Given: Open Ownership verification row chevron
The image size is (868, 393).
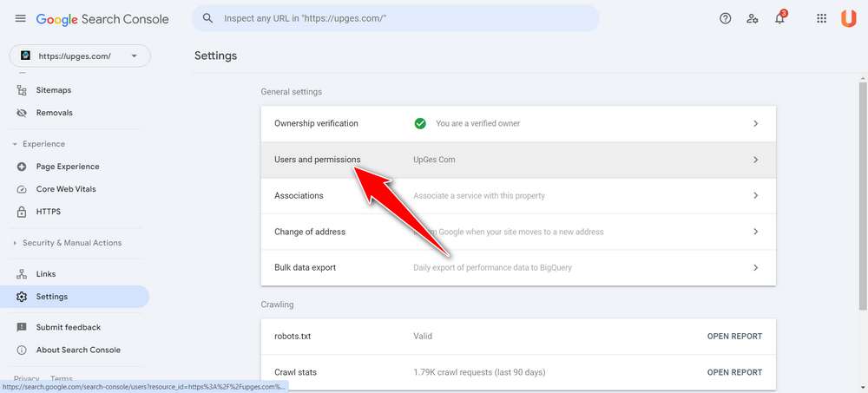Looking at the screenshot, I should click(x=756, y=123).
